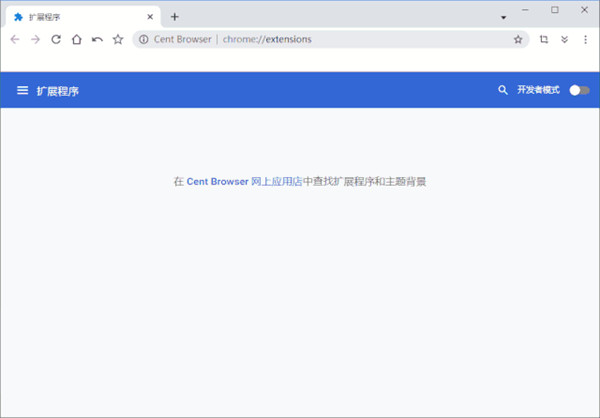Open the three-dot browser menu
Image resolution: width=600 pixels, height=418 pixels.
585,39
